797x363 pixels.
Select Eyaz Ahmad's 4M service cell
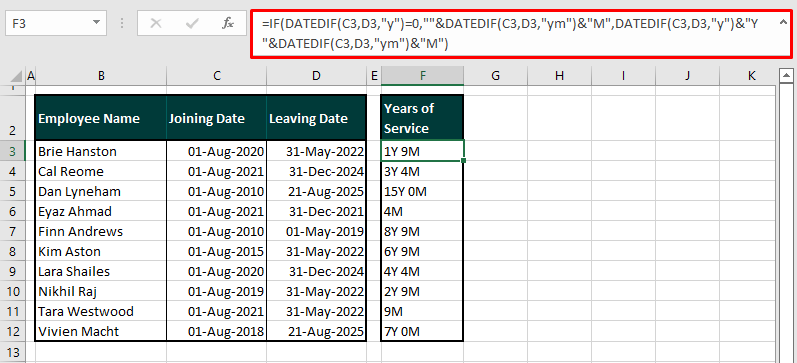[422, 211]
